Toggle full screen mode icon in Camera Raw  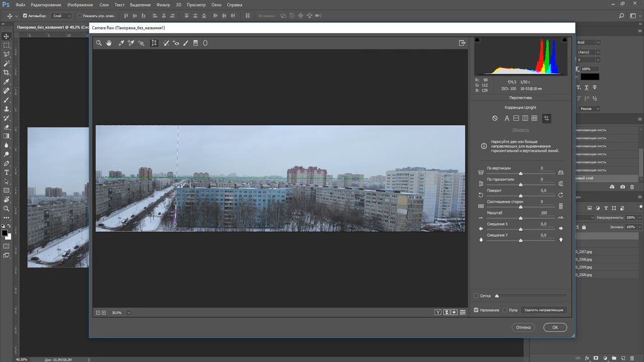(462, 43)
